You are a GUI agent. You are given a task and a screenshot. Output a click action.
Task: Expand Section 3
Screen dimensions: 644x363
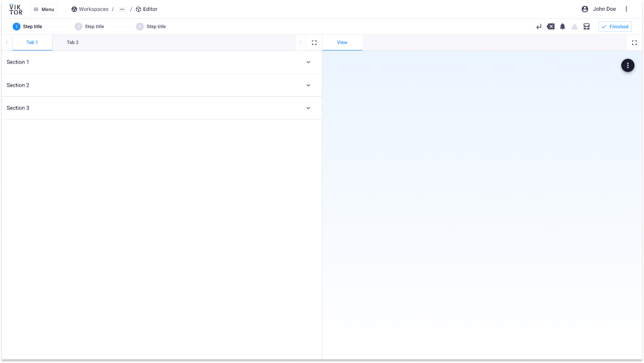click(161, 108)
